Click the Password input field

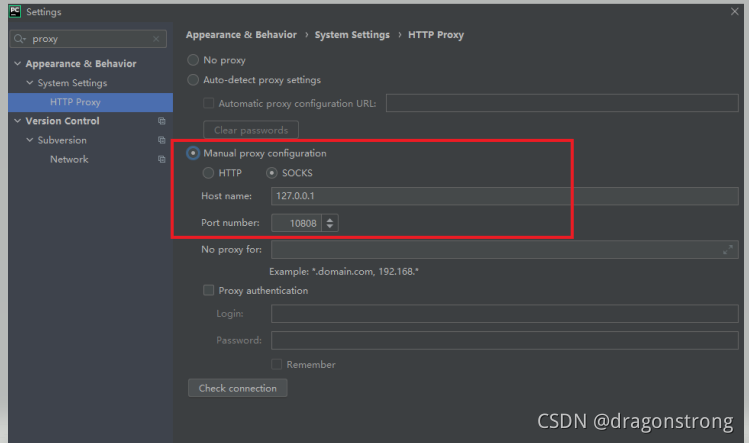click(x=504, y=340)
